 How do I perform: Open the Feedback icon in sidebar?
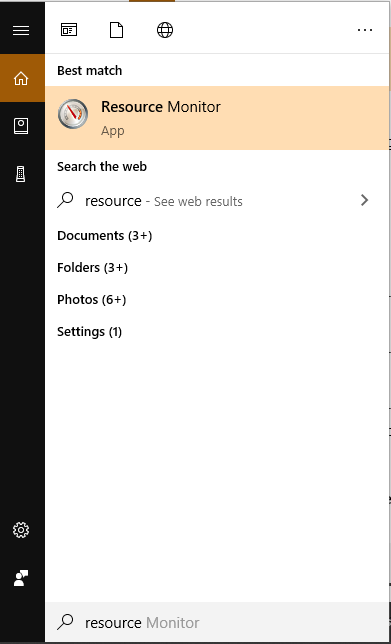point(21,578)
